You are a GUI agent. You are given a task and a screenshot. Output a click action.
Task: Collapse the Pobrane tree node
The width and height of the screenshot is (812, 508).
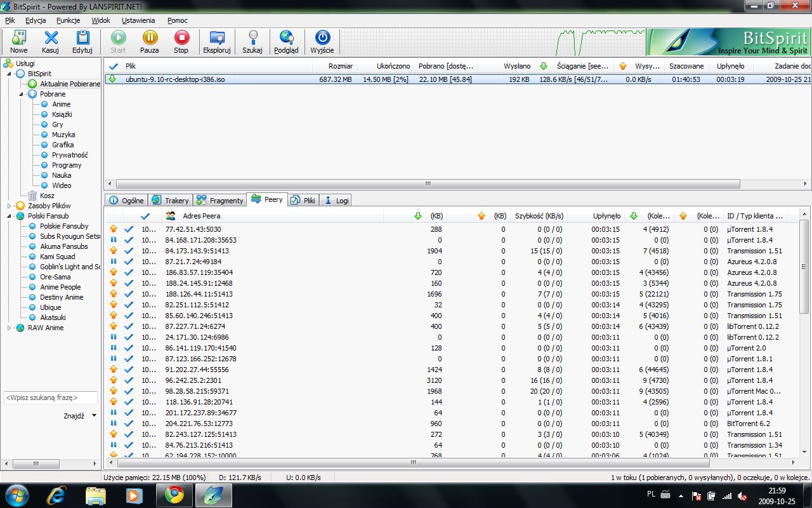click(x=21, y=94)
